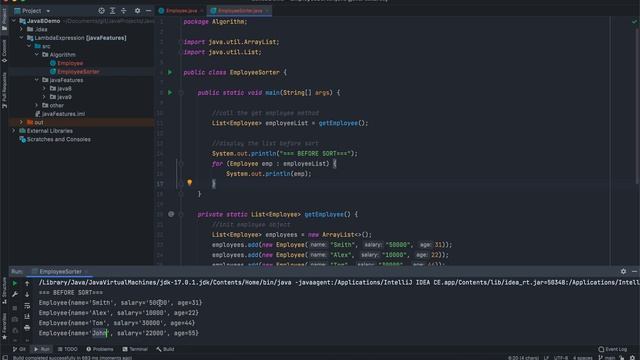Click the gutter marker beside getEmployee method
The height and width of the screenshot is (360, 640).
(171, 214)
